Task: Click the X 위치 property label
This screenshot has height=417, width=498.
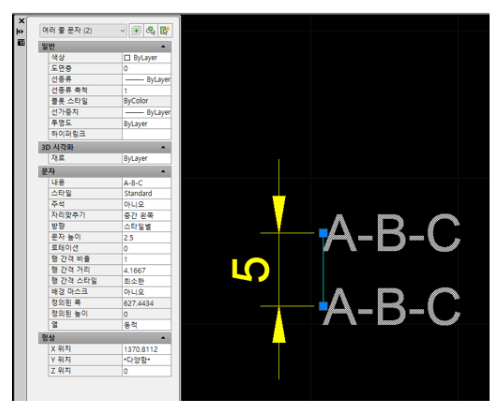Action: click(61, 349)
